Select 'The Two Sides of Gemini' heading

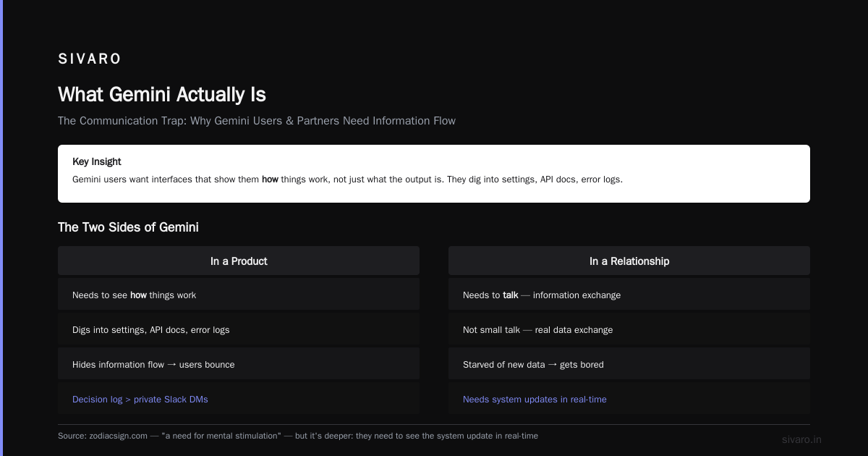(128, 227)
